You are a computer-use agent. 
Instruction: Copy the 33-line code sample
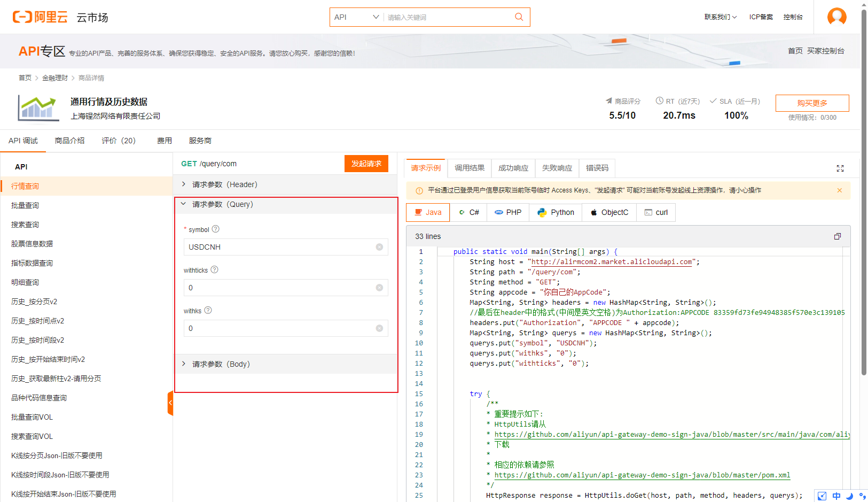(837, 236)
